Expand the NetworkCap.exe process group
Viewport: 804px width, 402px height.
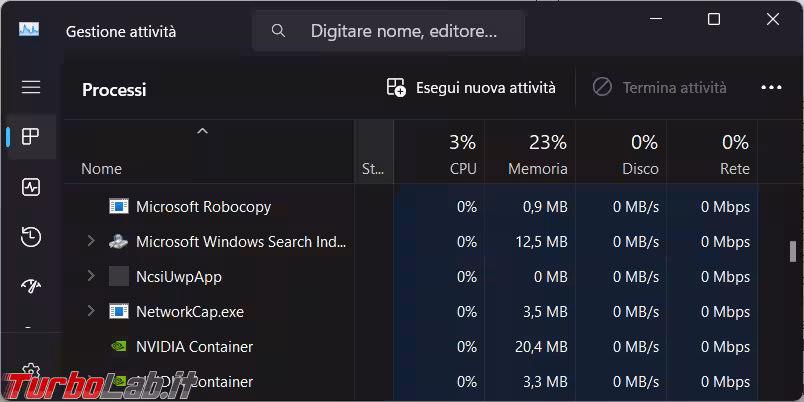[91, 312]
